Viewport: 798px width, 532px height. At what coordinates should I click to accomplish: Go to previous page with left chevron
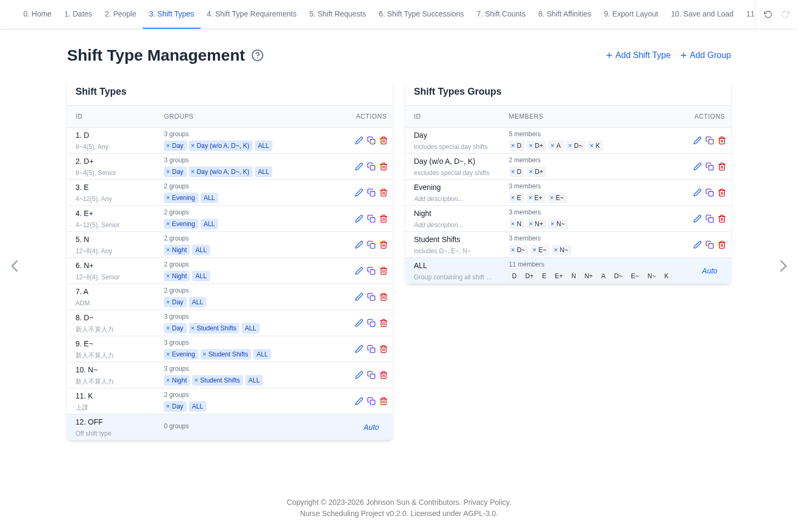[15, 266]
